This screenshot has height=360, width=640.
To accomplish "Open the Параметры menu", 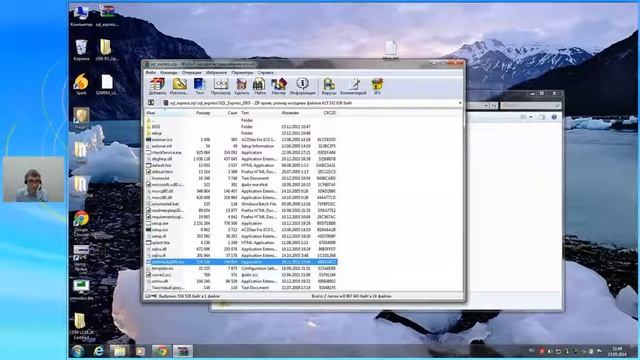I will pyautogui.click(x=242, y=73).
